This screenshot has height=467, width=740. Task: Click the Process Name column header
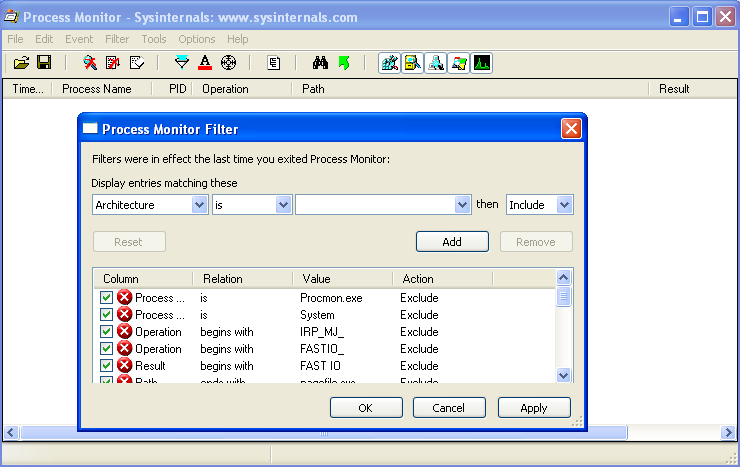101,89
